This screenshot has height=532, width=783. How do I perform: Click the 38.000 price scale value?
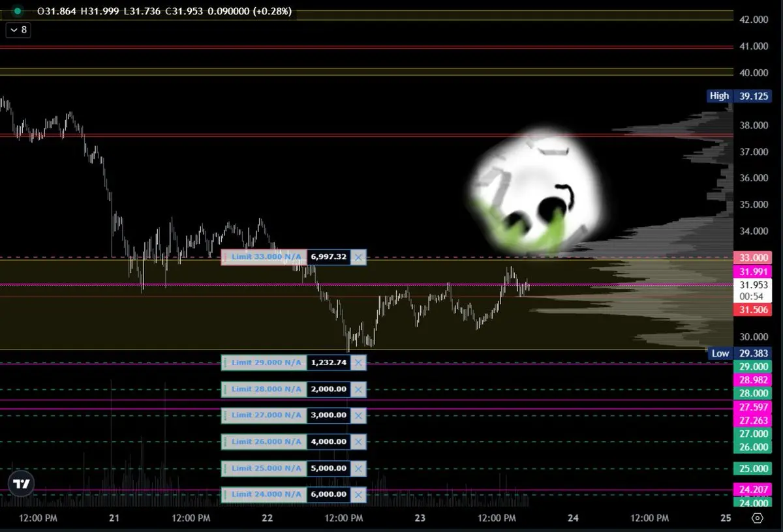(754, 125)
